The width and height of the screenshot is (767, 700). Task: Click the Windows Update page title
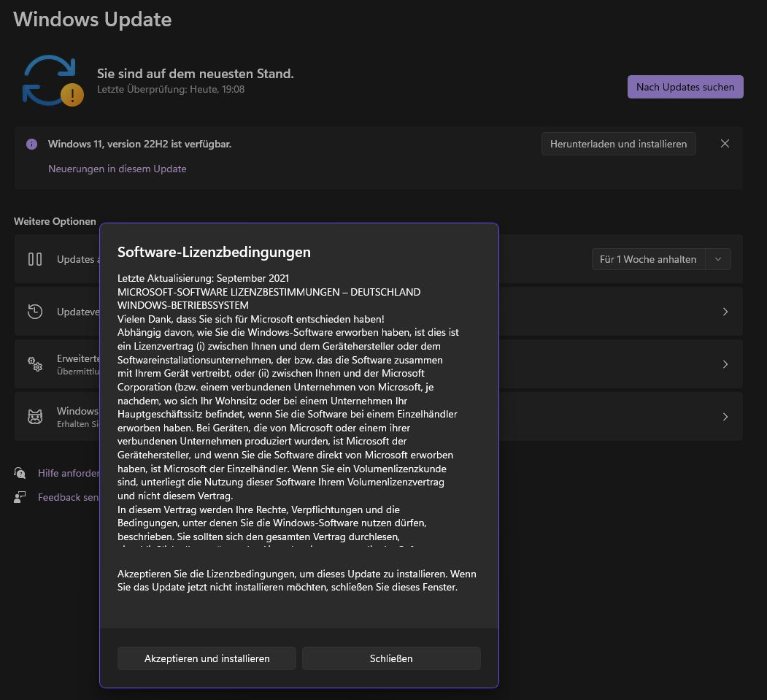tap(93, 20)
